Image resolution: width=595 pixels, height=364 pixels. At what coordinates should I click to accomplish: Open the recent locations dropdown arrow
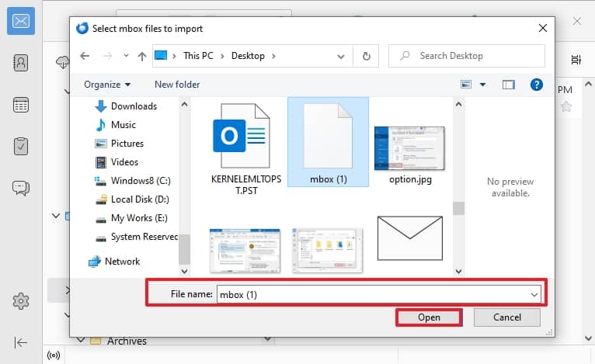pos(126,56)
